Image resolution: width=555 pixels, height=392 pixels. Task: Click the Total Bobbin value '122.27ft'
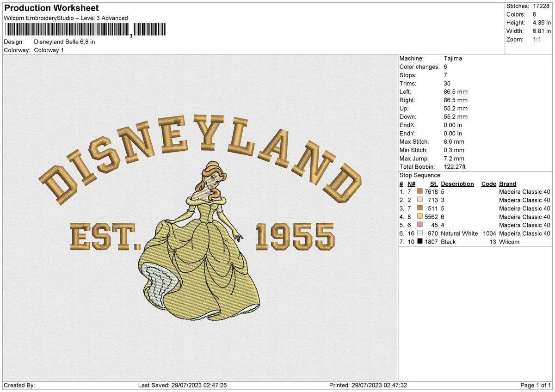(455, 166)
